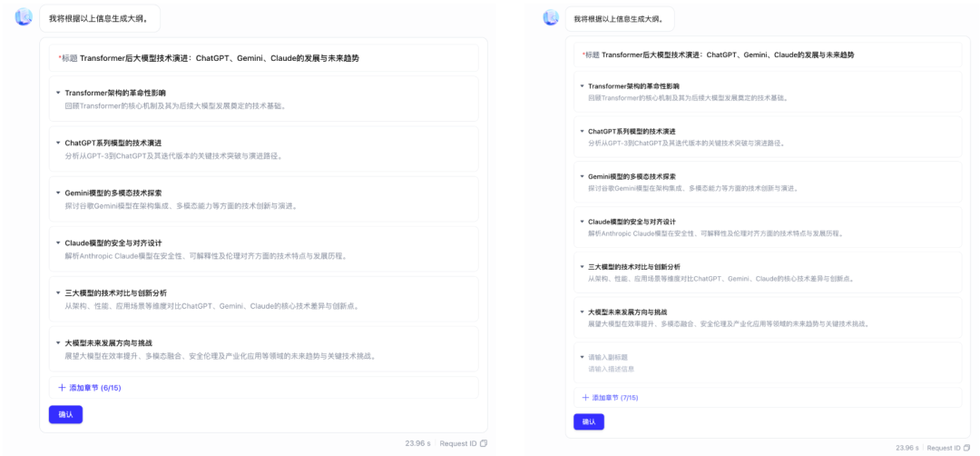Click right description starting 回顾Transformer的核心机制
This screenshot has height=456, width=980.
pyautogui.click(x=689, y=97)
